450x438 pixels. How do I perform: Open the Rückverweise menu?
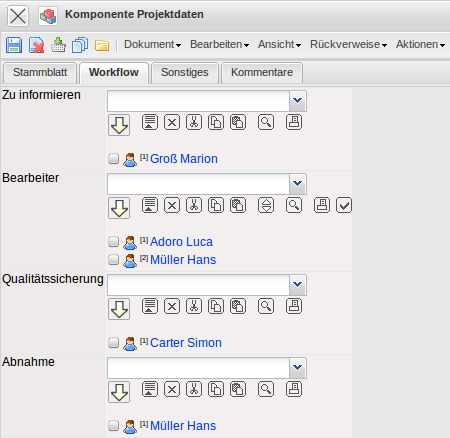348,44
